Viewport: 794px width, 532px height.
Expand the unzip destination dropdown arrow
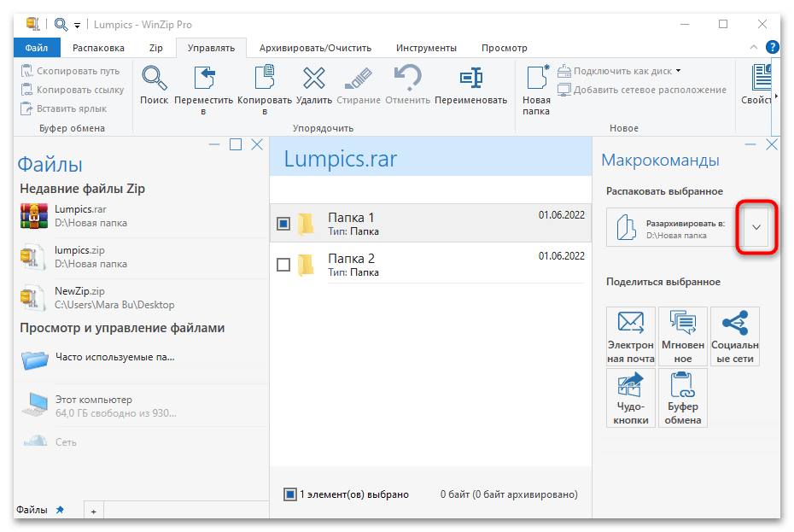pyautogui.click(x=756, y=228)
